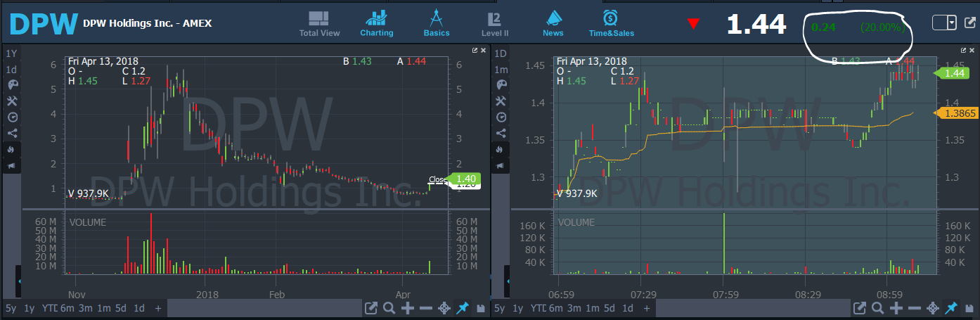Zoom in on right chart with plus

pyautogui.click(x=896, y=308)
